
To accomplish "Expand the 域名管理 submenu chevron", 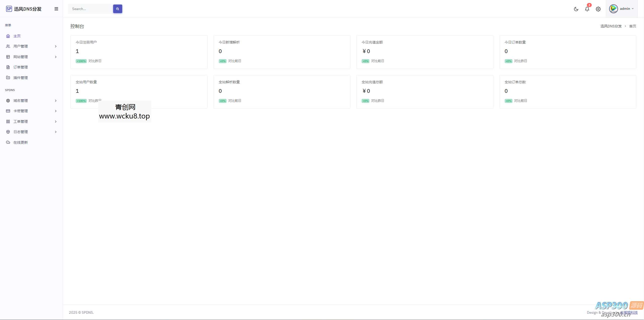I will click(x=56, y=101).
